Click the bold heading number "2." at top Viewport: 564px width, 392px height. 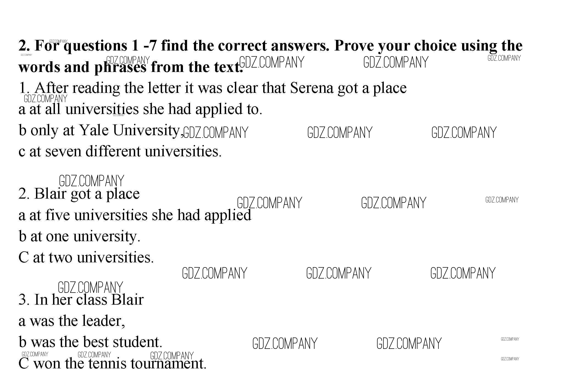[24, 46]
